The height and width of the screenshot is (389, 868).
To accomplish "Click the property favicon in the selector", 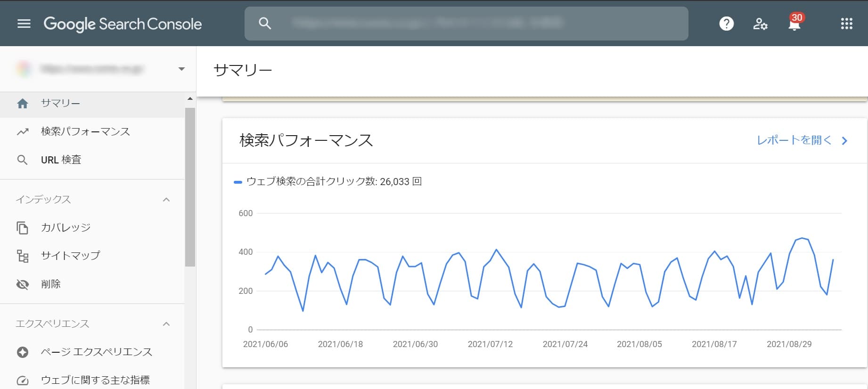I will point(24,69).
